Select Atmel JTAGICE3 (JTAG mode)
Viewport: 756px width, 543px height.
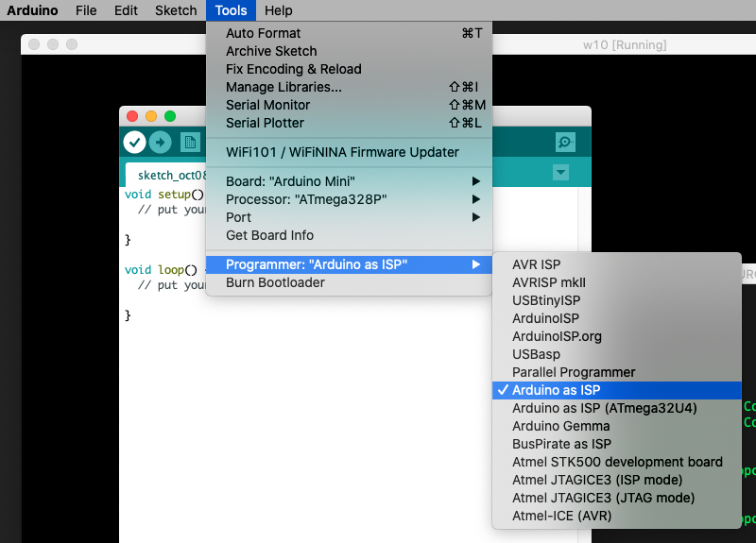click(x=617, y=498)
